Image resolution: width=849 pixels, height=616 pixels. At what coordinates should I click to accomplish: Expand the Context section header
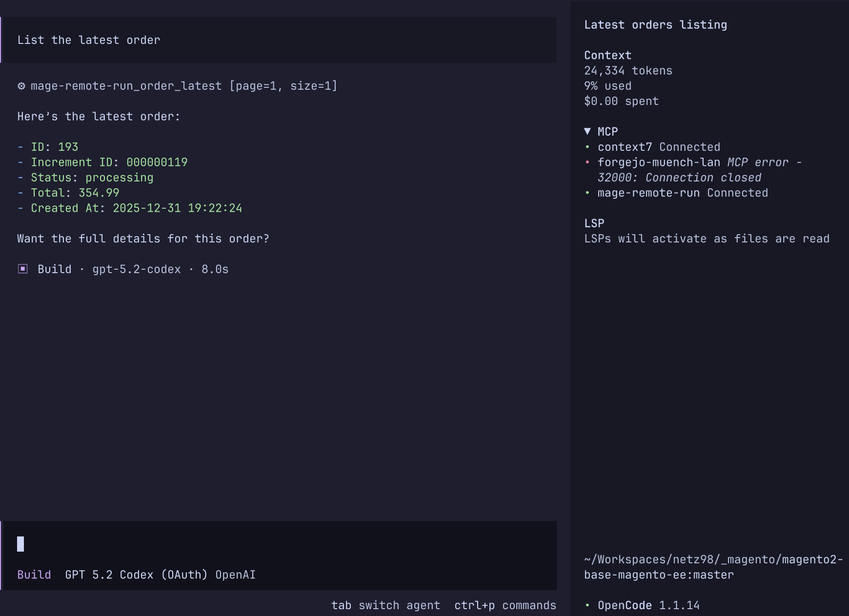click(607, 55)
